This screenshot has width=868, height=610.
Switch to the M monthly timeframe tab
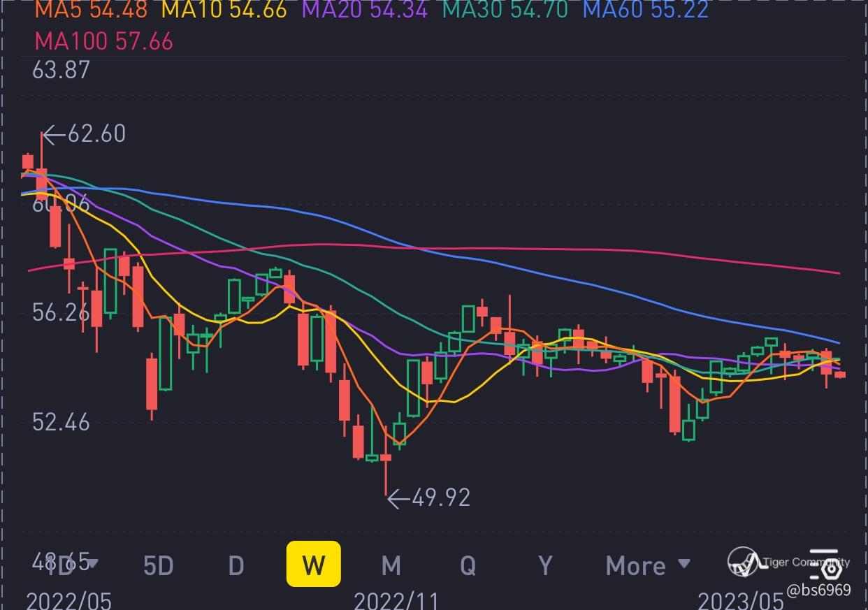tap(391, 565)
